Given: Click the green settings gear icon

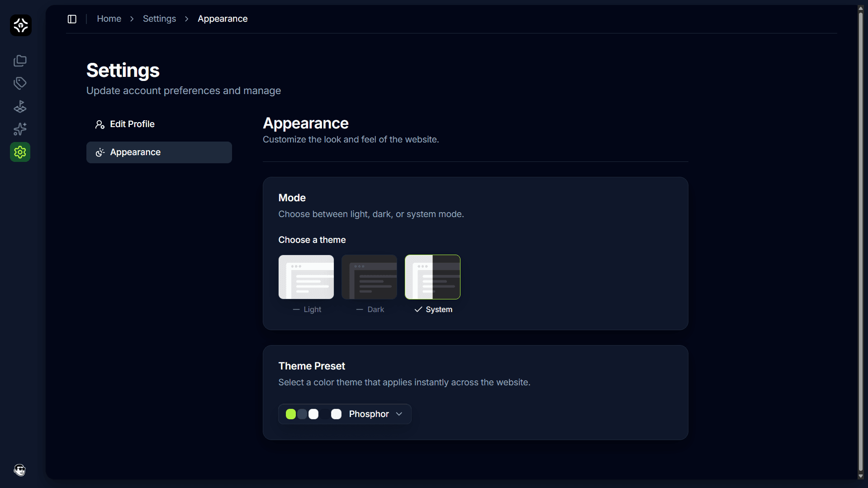Looking at the screenshot, I should (x=20, y=152).
